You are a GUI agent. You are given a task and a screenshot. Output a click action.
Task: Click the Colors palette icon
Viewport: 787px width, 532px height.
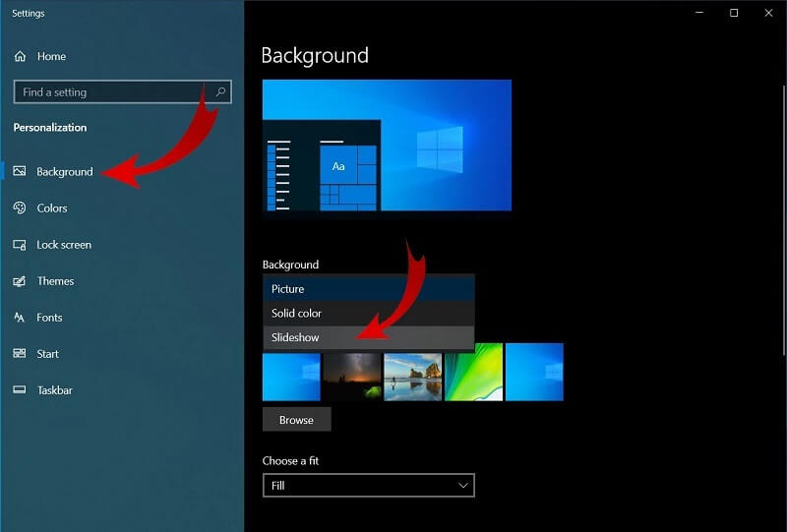coord(20,208)
